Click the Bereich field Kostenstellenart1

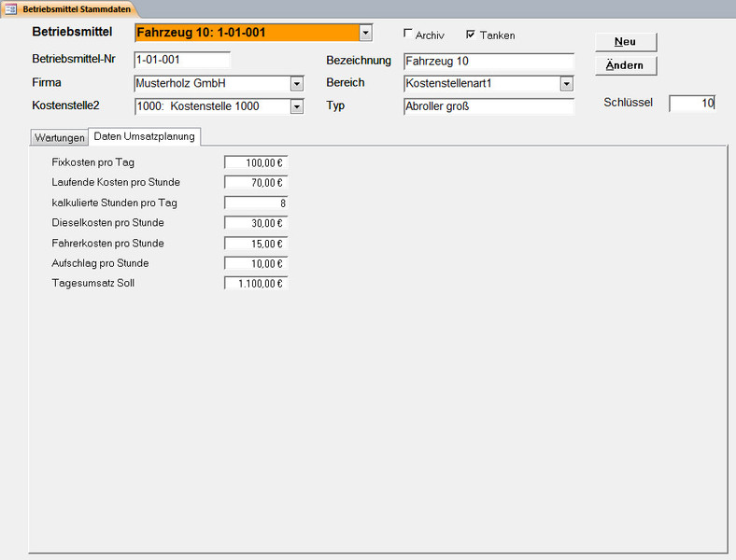(x=482, y=83)
